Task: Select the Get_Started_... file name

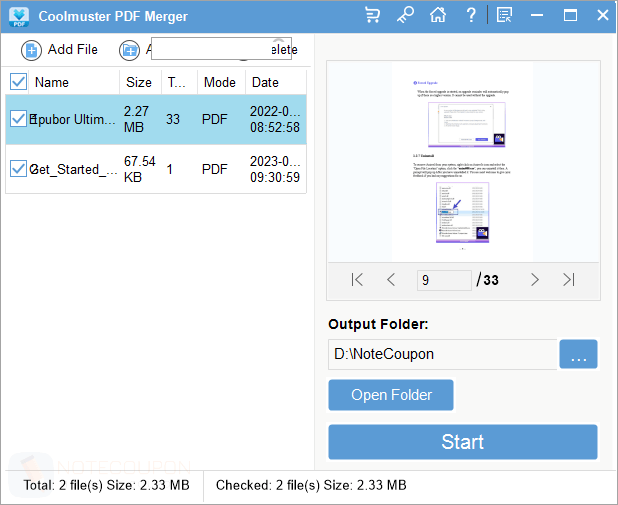Action: pos(73,169)
